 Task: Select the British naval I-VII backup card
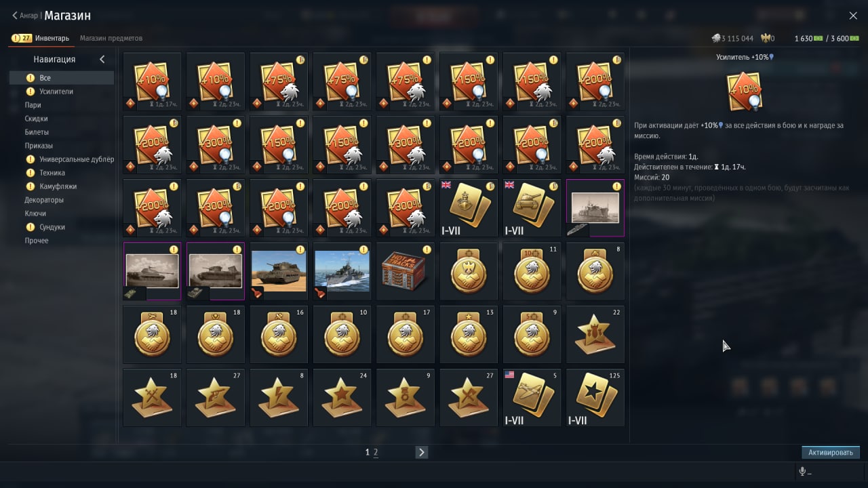(x=469, y=208)
